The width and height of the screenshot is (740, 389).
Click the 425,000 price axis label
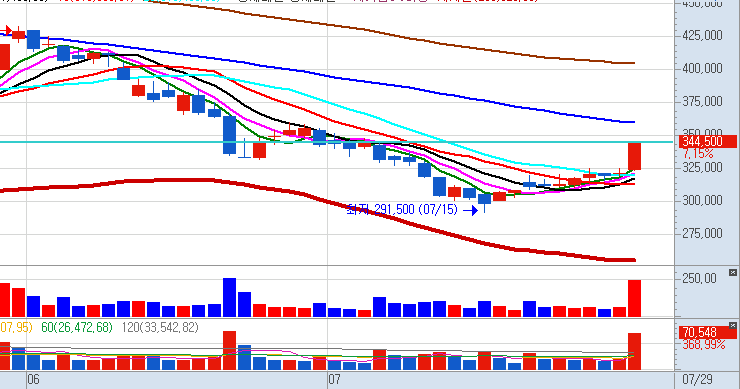coord(702,35)
